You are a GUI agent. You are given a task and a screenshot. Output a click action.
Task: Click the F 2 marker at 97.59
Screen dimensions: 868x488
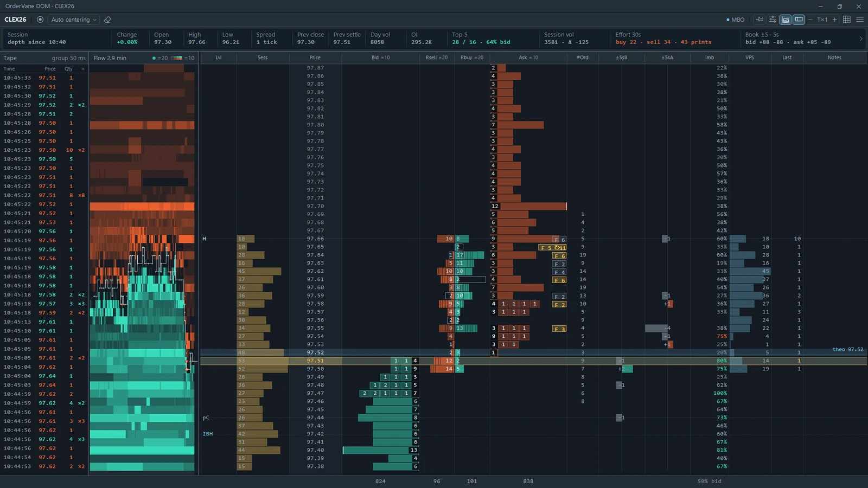(560, 297)
